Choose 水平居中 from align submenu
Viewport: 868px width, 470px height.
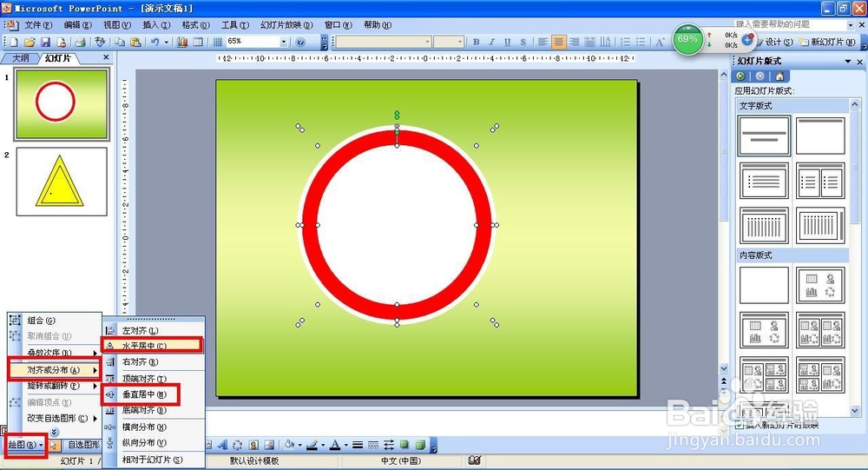click(x=152, y=346)
